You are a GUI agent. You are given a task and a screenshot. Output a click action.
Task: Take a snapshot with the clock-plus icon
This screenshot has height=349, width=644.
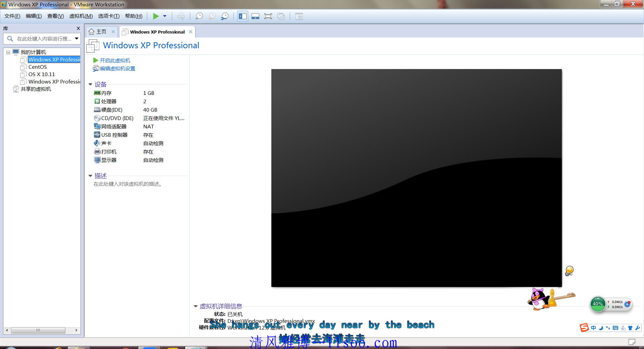pyautogui.click(x=199, y=16)
